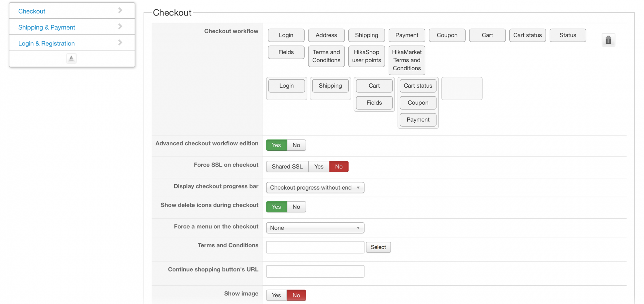The width and height of the screenshot is (644, 304).
Task: Click the trash bin delete icon
Action: pyautogui.click(x=608, y=40)
